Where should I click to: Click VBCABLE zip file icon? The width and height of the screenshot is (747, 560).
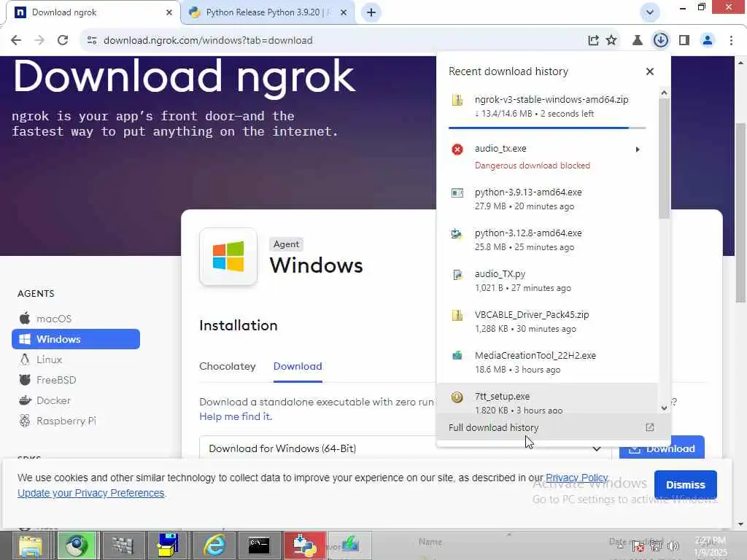pyautogui.click(x=457, y=315)
